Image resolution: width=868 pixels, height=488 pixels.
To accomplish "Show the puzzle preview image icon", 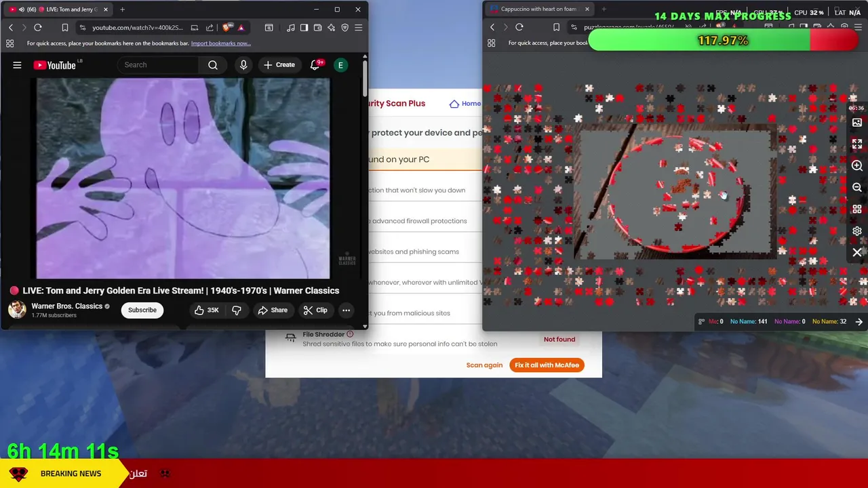I will pos(857,123).
